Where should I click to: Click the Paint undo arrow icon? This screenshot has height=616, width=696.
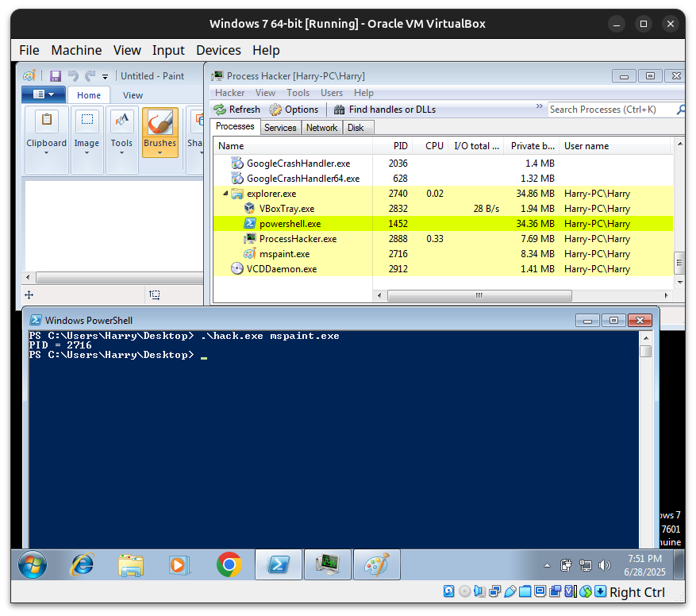pos(73,76)
